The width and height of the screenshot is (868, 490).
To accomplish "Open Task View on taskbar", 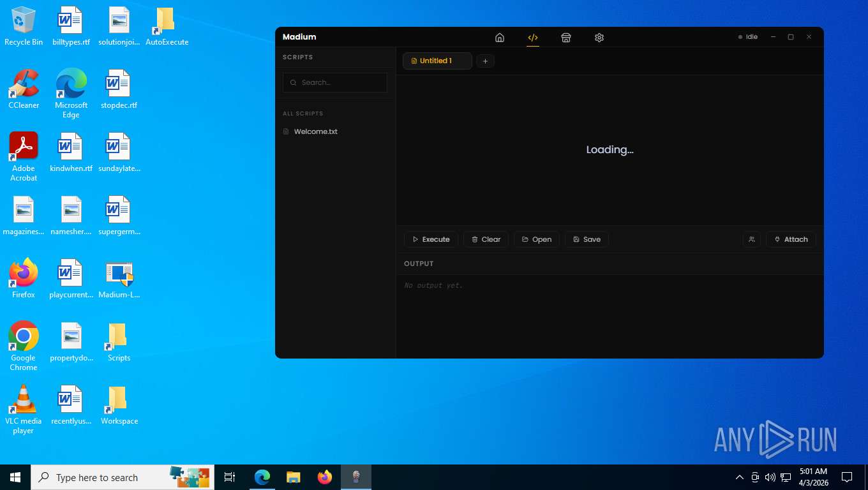I will [230, 477].
